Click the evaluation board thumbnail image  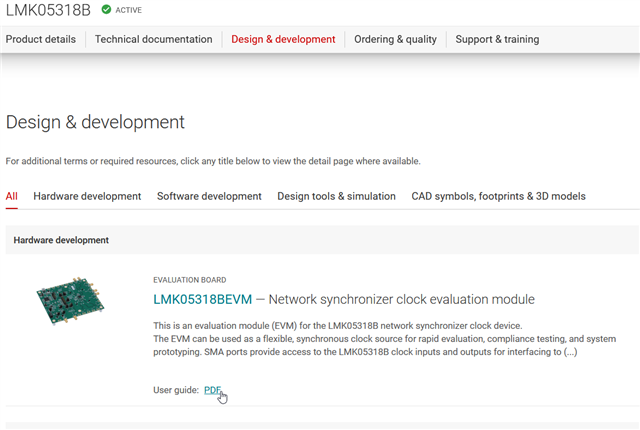70,301
